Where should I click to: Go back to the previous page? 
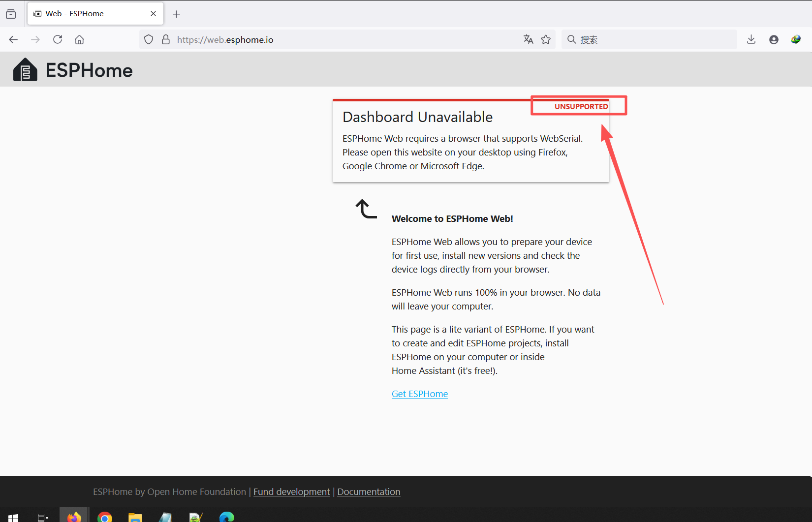tap(13, 40)
